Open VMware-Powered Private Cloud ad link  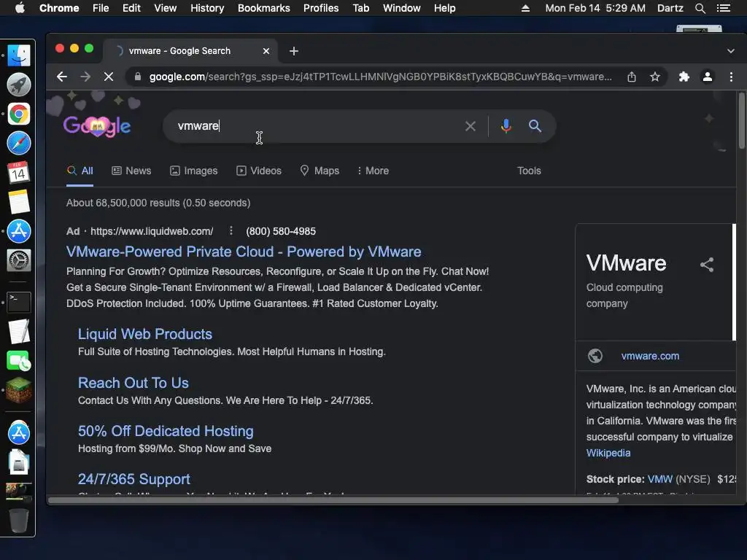(x=244, y=252)
